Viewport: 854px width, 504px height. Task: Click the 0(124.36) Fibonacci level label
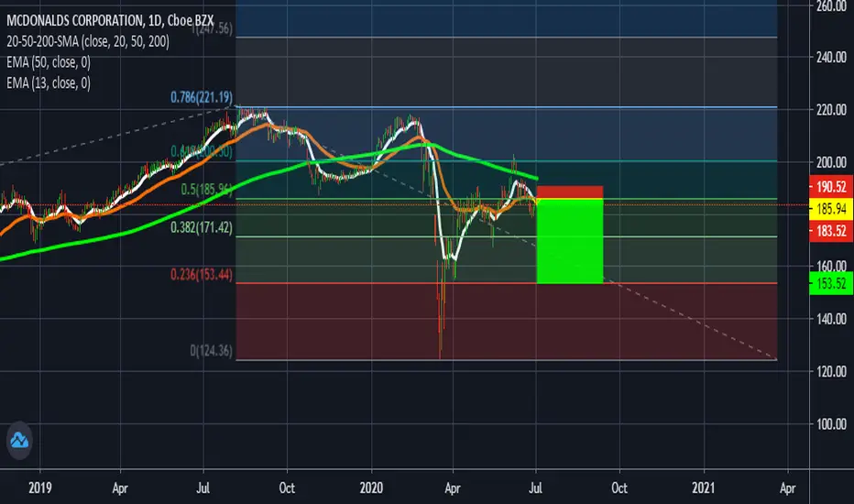(212, 350)
